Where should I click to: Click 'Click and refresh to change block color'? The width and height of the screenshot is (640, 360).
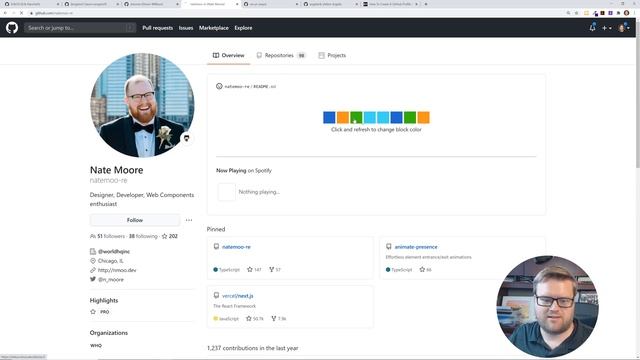tap(376, 129)
